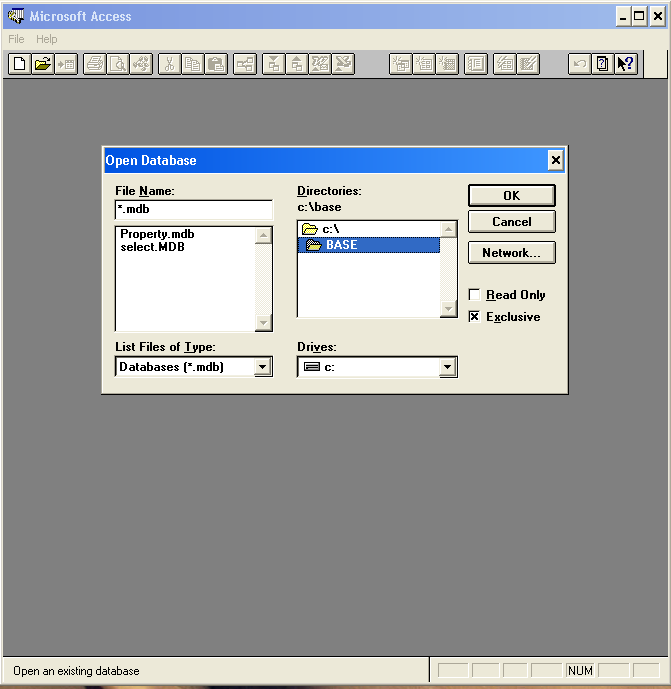Click the OK button
Screen dimensions: 671x689
[x=511, y=196]
